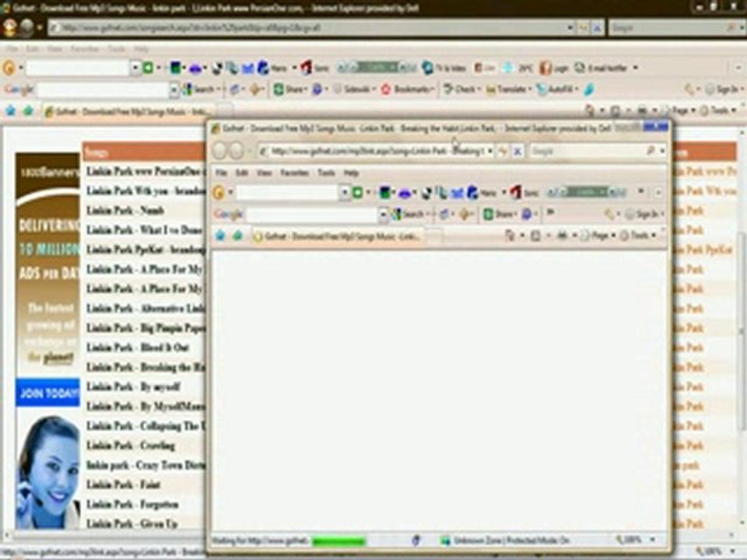
Task: Click Sign In on popup Google toolbar
Action: click(644, 215)
